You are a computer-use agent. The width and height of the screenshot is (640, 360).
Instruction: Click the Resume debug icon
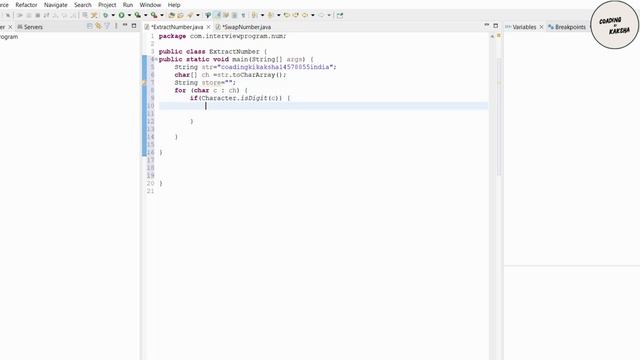tap(20, 15)
